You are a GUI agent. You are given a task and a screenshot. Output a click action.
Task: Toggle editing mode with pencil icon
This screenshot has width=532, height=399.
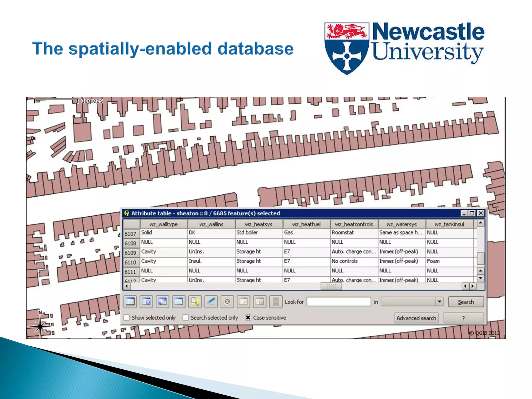click(x=211, y=302)
